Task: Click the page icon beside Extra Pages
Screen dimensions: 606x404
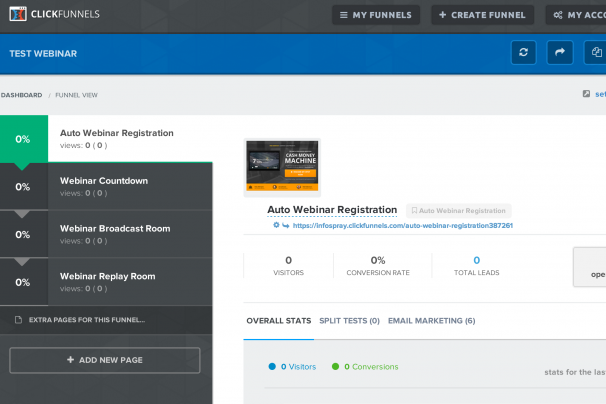Action: [x=18, y=320]
